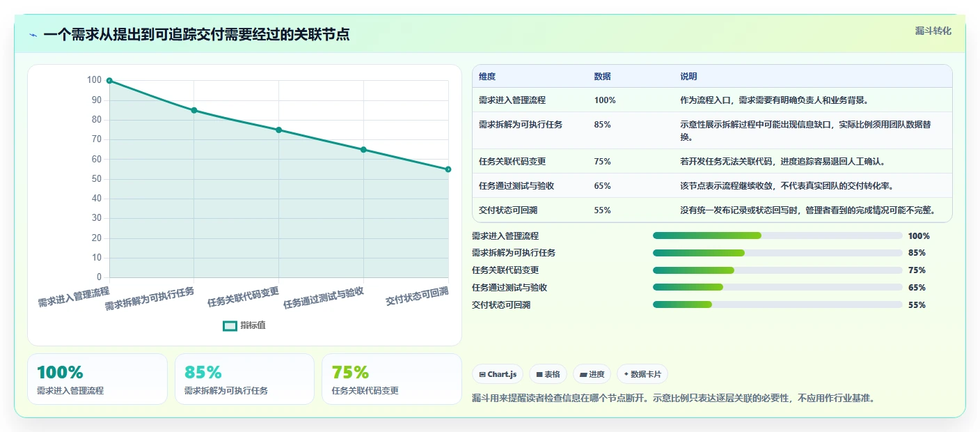The image size is (980, 432).
Task: Click the 75% stat card
Action: (x=392, y=379)
